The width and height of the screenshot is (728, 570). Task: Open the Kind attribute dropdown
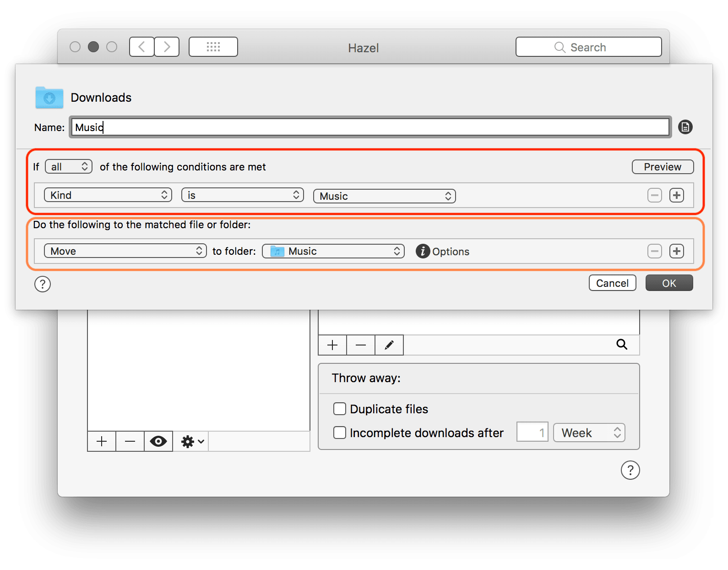coord(108,195)
